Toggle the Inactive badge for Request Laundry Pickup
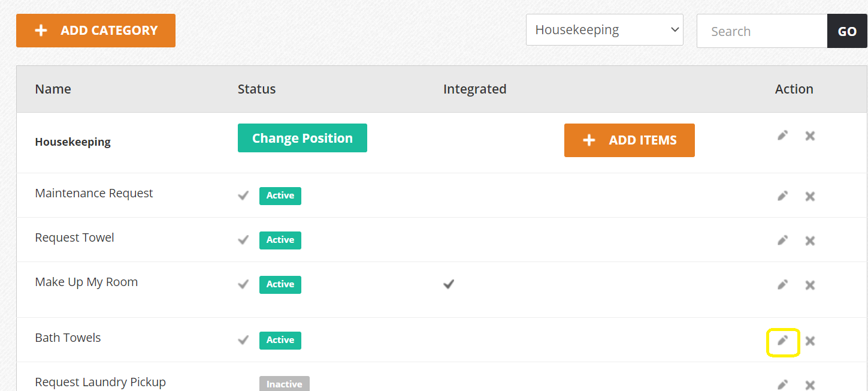 (285, 384)
